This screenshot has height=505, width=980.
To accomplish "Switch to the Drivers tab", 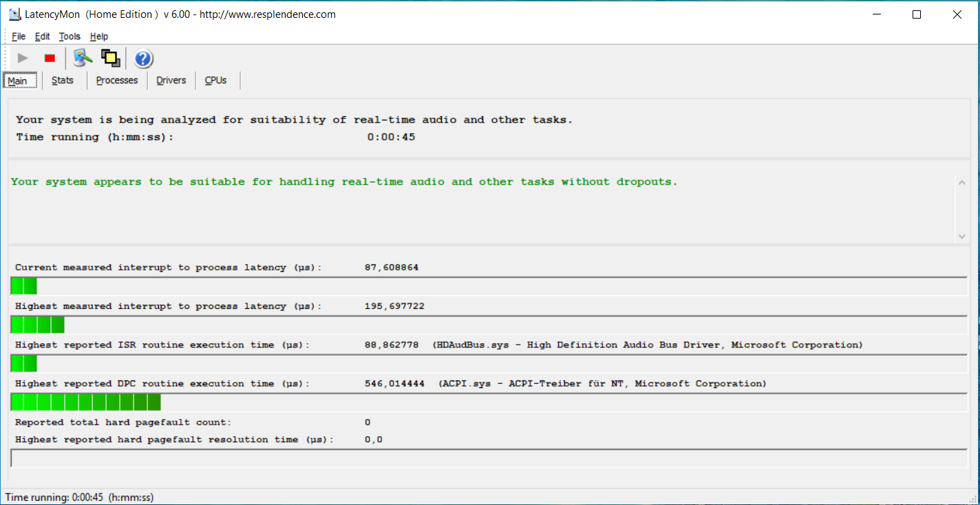I will 171,80.
